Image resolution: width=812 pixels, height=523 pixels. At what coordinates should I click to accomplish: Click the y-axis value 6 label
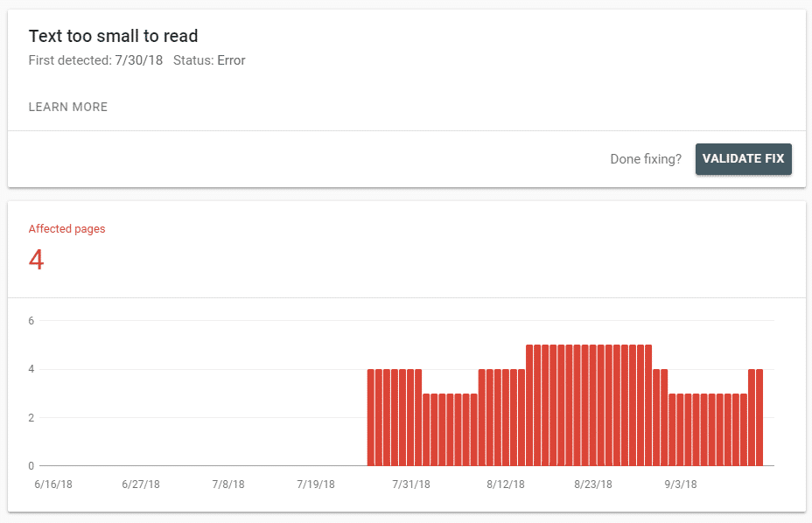[x=31, y=321]
